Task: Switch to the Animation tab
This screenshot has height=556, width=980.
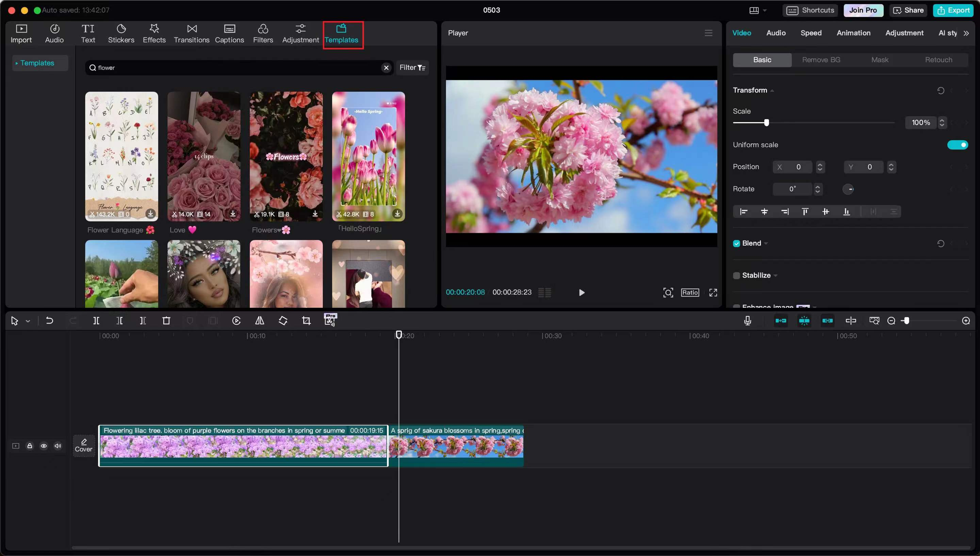Action: (853, 33)
